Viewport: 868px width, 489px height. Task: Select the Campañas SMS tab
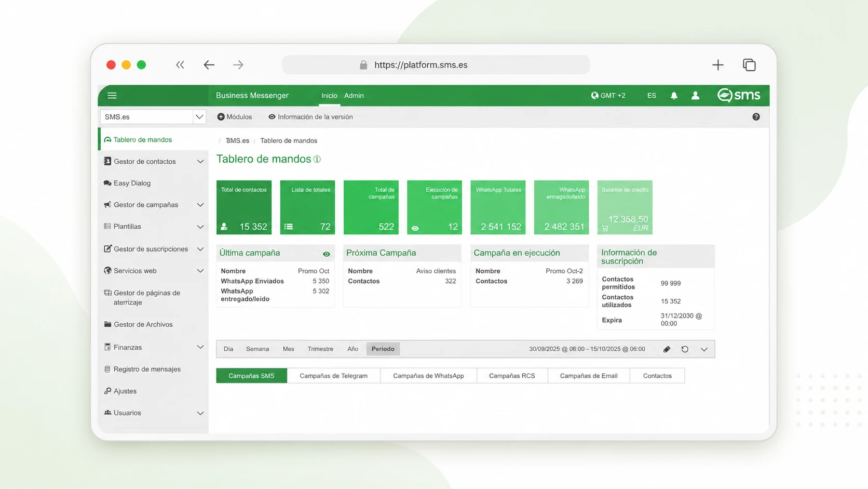click(251, 376)
